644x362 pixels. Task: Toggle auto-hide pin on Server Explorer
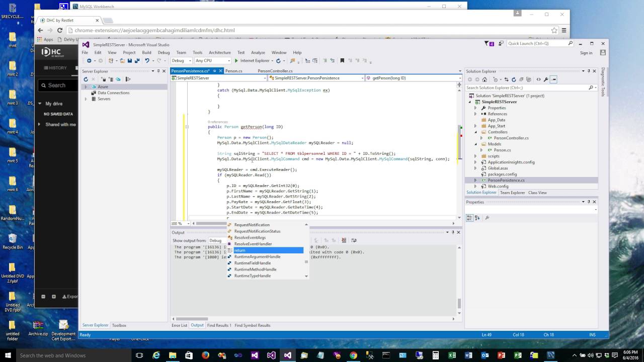coord(158,71)
